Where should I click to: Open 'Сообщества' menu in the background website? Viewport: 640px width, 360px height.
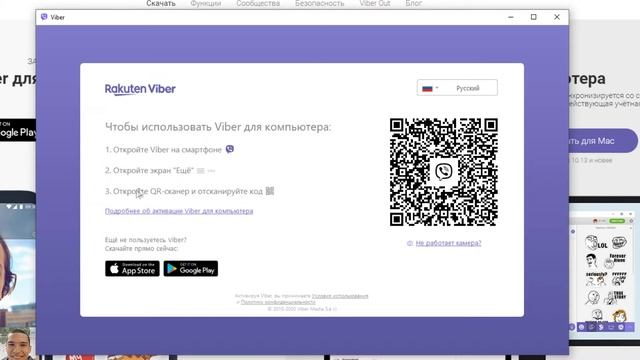click(258, 3)
